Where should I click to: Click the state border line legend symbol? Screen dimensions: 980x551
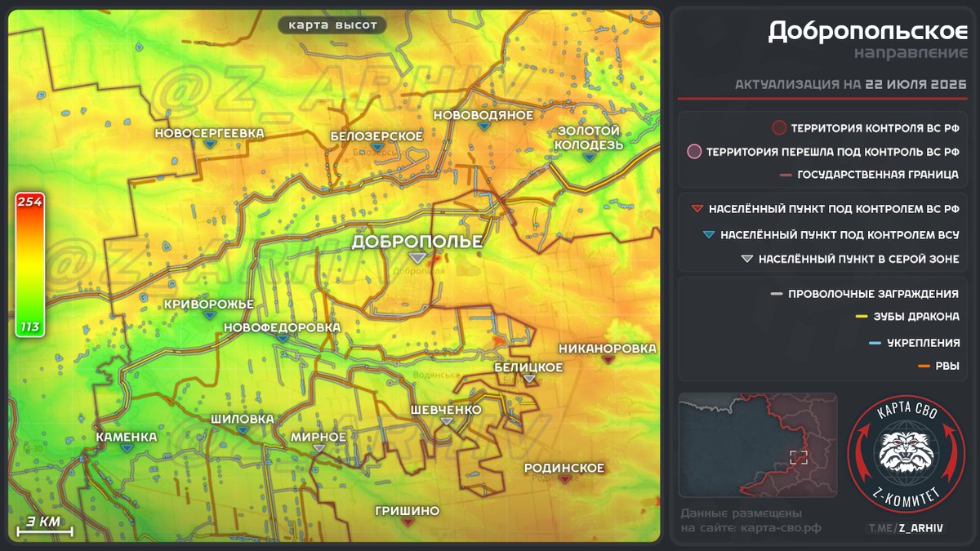click(x=786, y=175)
